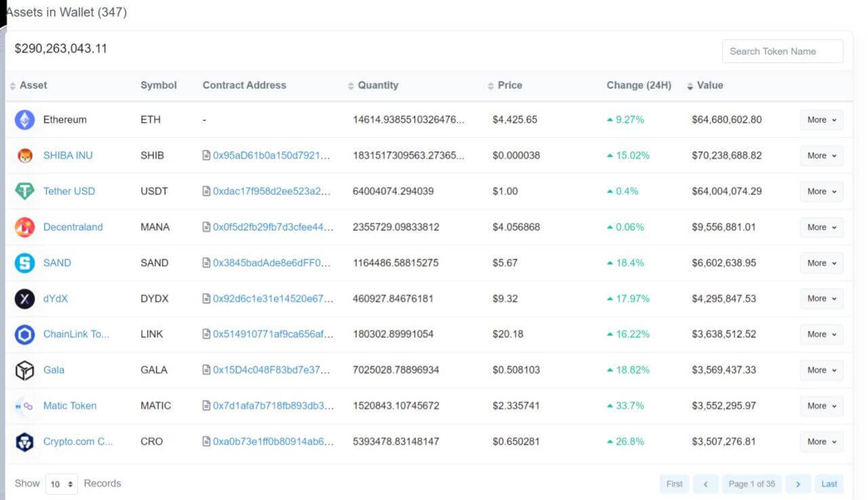Click Ethereum value $64,680,602.80
This screenshot has height=500, width=868.
[x=727, y=120]
